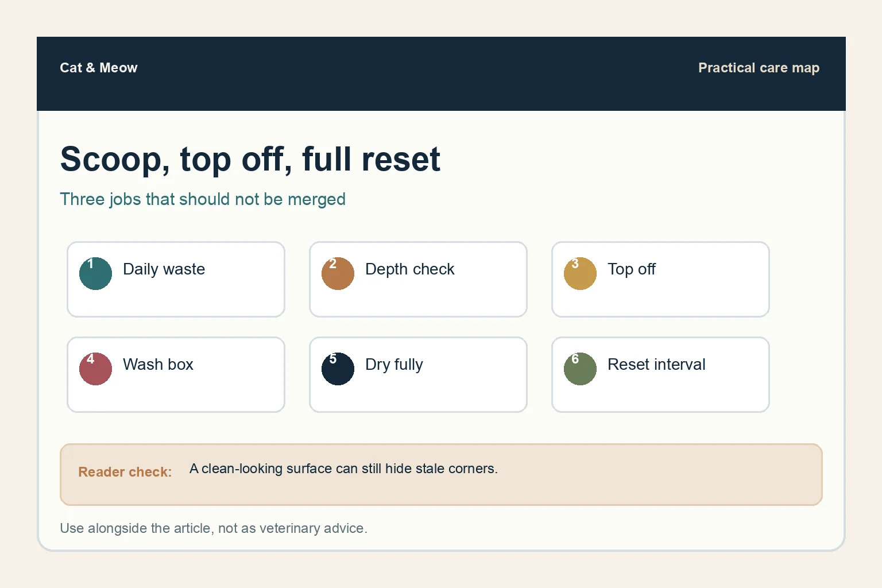Click the green number 6 circle
882x588 pixels.
[x=580, y=369]
